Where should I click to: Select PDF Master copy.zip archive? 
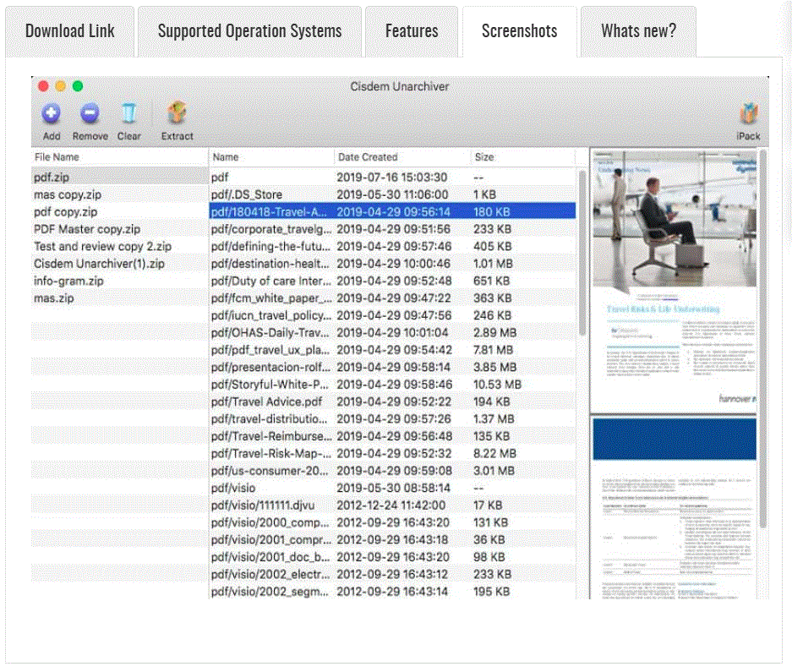click(x=120, y=229)
